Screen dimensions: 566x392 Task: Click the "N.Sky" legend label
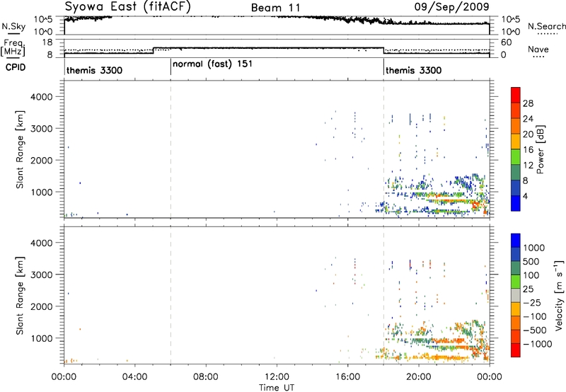tap(13, 26)
